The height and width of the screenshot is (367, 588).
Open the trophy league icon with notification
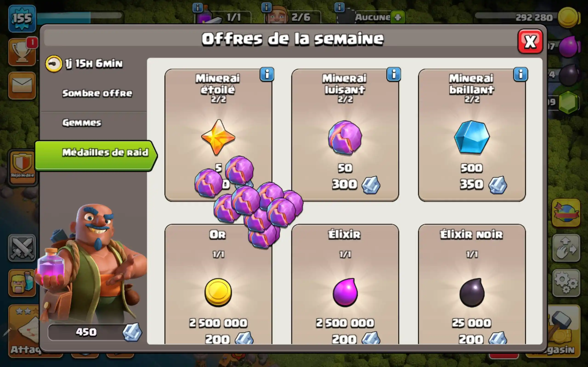click(x=22, y=52)
